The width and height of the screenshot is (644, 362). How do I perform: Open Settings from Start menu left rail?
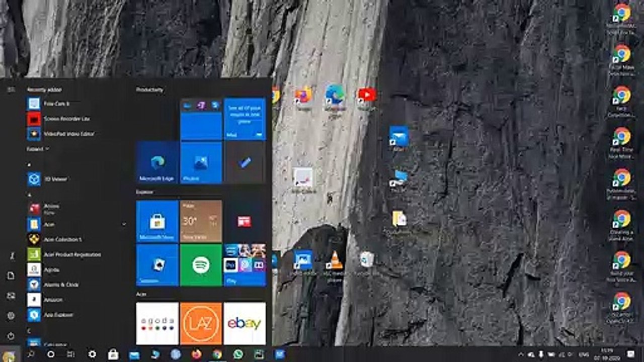(x=11, y=316)
